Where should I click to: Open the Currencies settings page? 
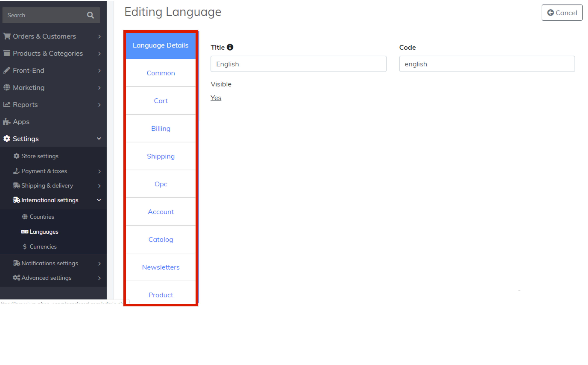click(x=43, y=246)
